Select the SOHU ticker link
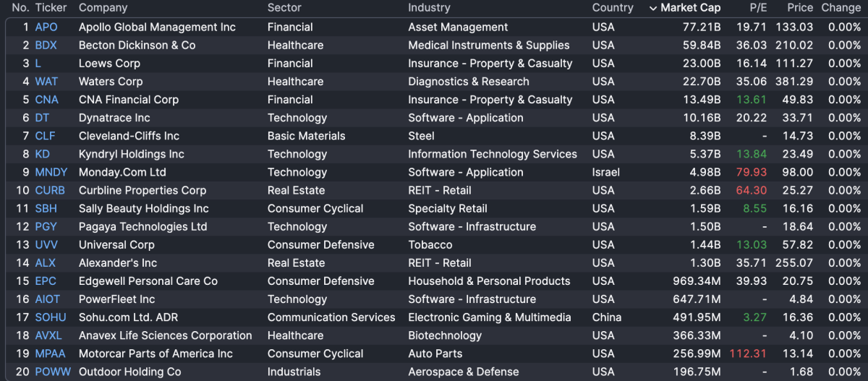Viewport: 868px width, 381px height. (50, 317)
